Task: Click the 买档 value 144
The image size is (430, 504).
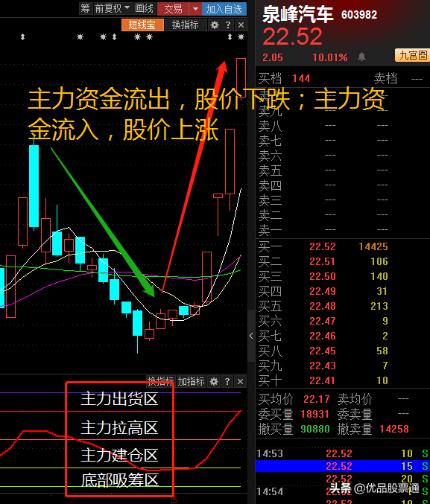Action: coord(301,78)
